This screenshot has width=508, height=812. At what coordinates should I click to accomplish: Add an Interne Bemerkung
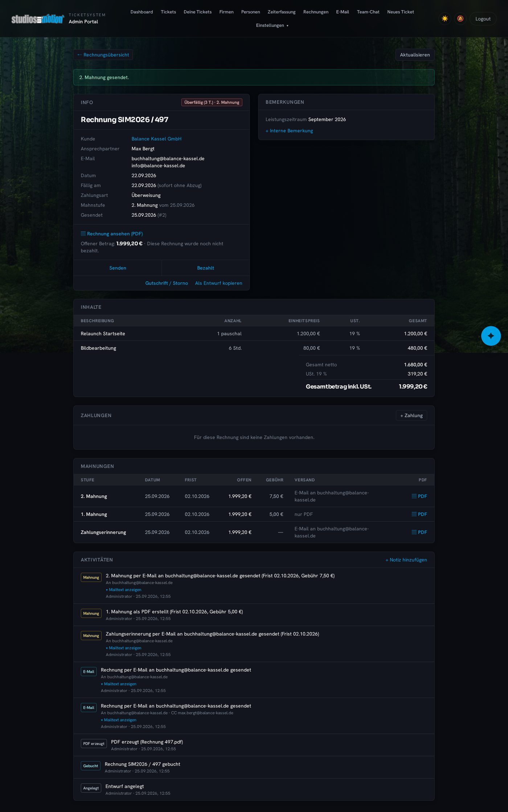pos(289,131)
